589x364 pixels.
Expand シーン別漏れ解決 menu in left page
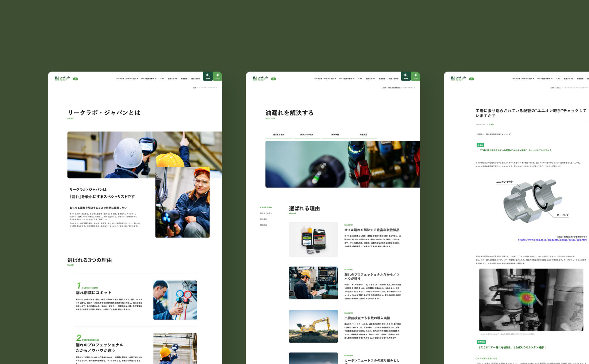pyautogui.click(x=149, y=79)
